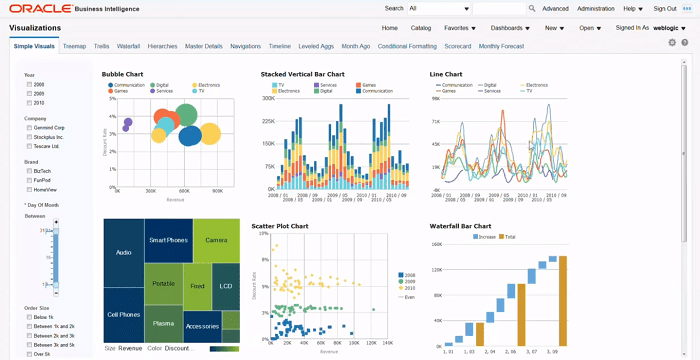Click the tall rightmost Total waterfall bar

pyautogui.click(x=563, y=301)
